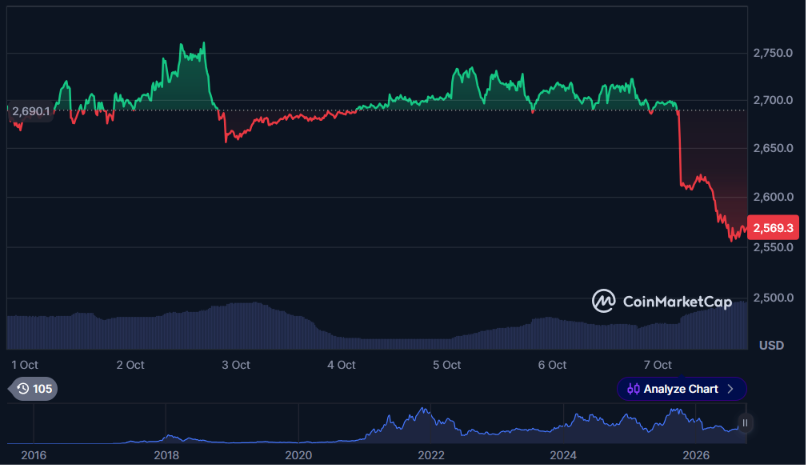The height and width of the screenshot is (465, 806).
Task: Click the opening price label 2,690.1
Action: pos(31,111)
